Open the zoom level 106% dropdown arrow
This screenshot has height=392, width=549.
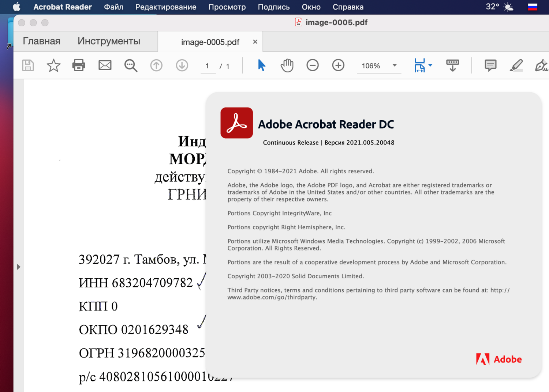click(x=395, y=65)
